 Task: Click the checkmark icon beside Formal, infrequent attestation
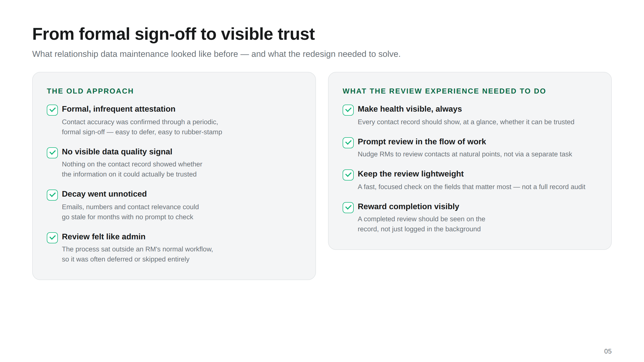click(52, 110)
